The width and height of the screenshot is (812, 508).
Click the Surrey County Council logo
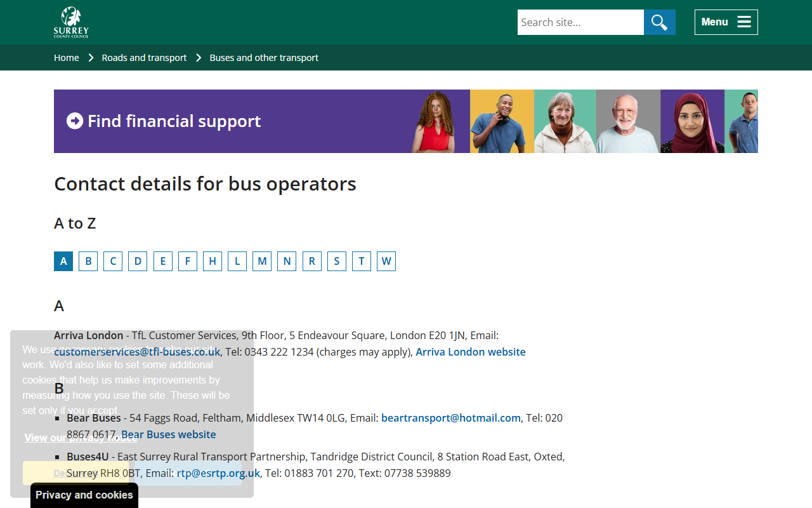pyautogui.click(x=71, y=22)
